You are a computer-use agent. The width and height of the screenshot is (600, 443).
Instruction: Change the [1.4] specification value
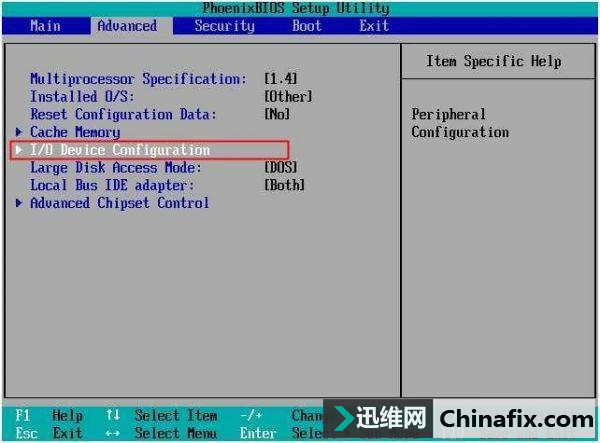click(280, 79)
